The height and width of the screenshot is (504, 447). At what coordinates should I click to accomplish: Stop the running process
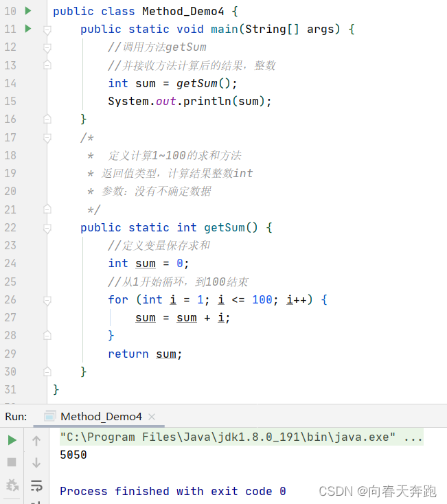tap(12, 462)
